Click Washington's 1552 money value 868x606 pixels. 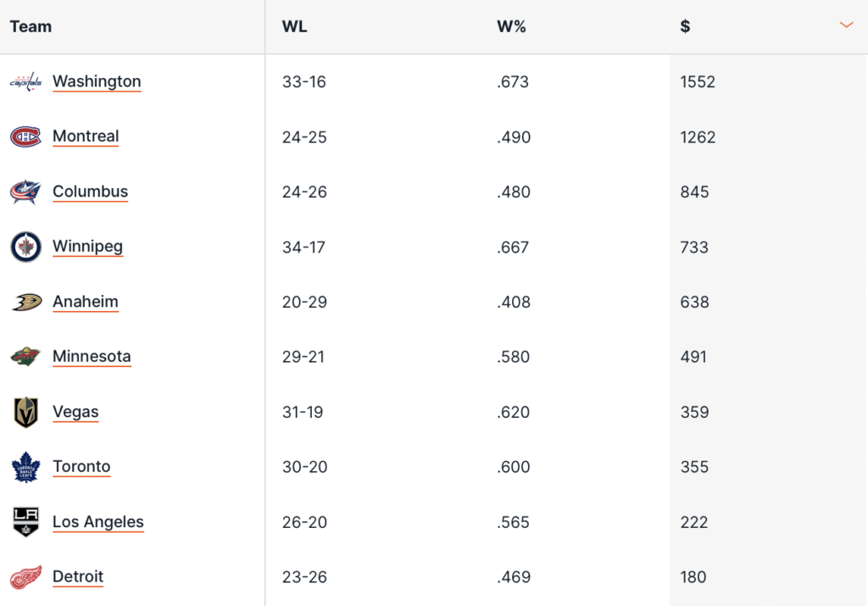coord(698,82)
